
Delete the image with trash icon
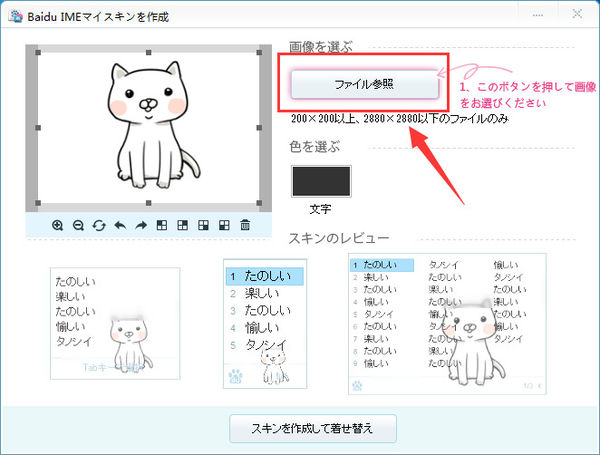(x=245, y=225)
